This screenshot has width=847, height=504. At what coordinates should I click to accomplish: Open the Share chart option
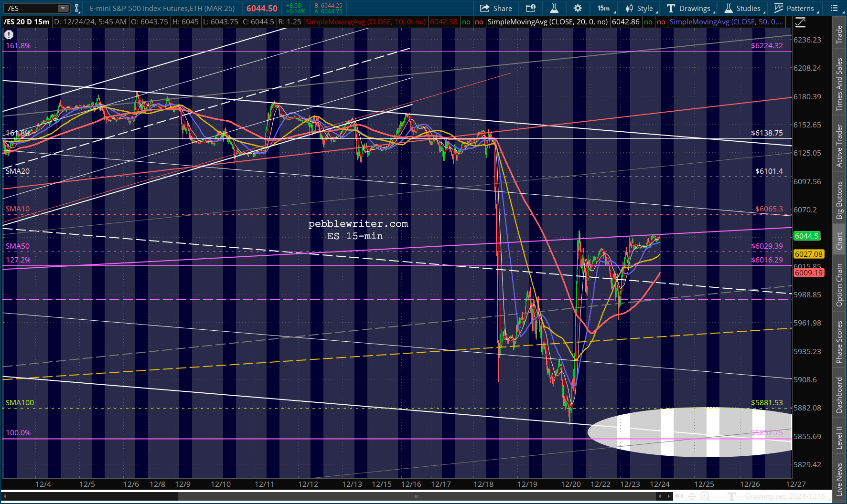tap(496, 8)
